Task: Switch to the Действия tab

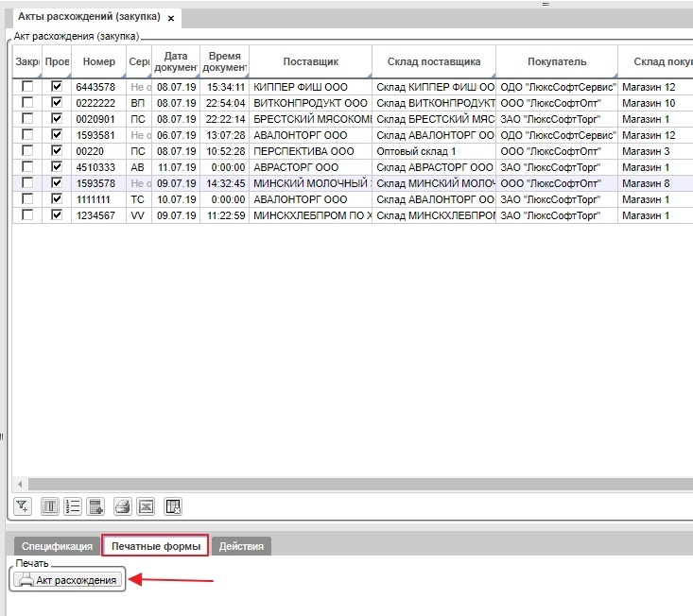Action: pyautogui.click(x=243, y=546)
